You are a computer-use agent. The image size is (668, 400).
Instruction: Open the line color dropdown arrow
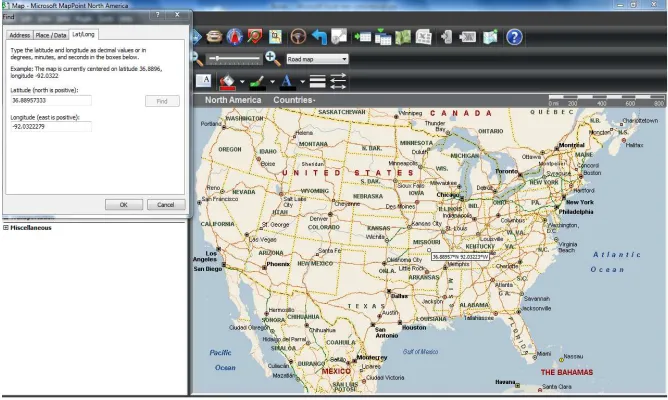coord(272,81)
